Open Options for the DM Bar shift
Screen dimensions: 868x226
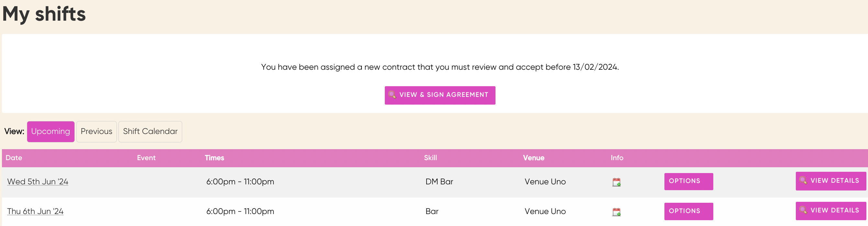click(688, 181)
